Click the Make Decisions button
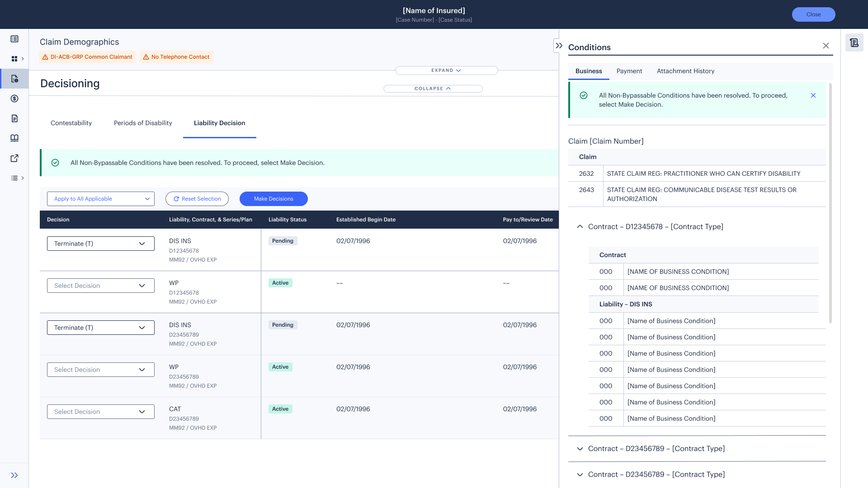Viewport: 868px width, 488px height. pyautogui.click(x=274, y=199)
